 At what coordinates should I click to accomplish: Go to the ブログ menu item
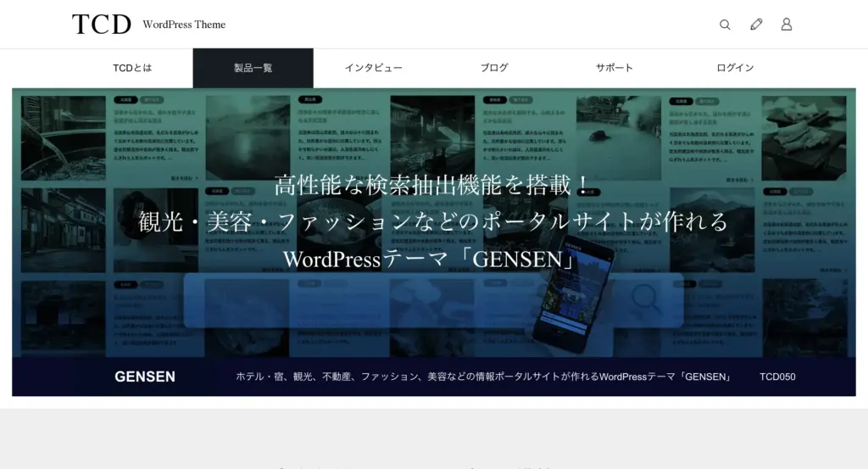click(x=494, y=68)
